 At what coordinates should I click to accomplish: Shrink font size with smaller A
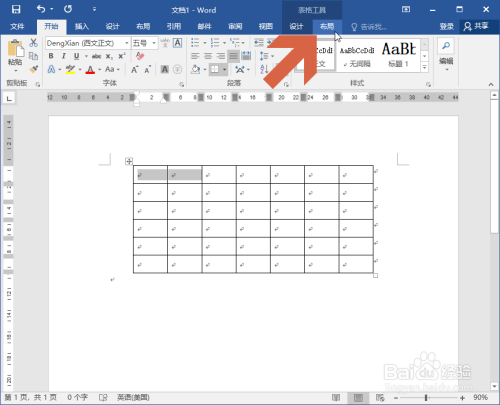click(147, 69)
